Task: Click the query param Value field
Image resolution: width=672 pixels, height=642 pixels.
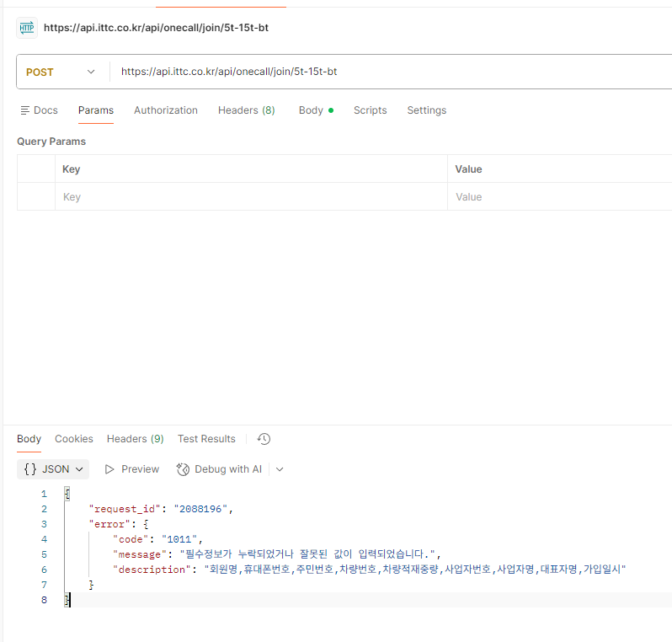Action: [x=560, y=197]
